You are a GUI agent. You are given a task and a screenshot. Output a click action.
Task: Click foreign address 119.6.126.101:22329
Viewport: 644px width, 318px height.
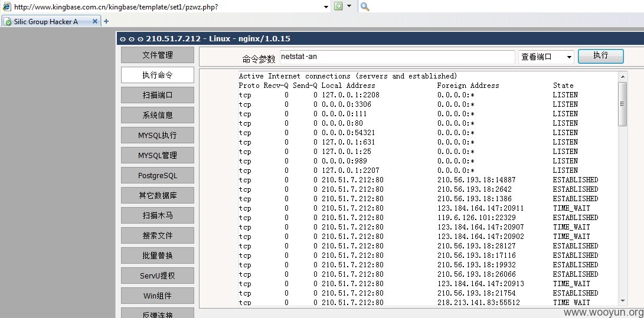[x=476, y=218]
